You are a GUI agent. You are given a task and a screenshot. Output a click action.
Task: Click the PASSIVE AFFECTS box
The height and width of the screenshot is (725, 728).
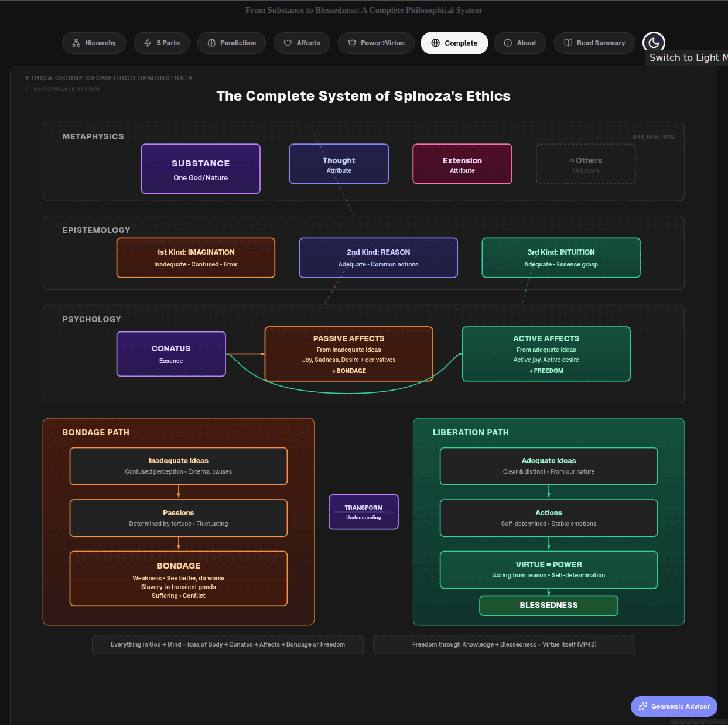pyautogui.click(x=349, y=354)
